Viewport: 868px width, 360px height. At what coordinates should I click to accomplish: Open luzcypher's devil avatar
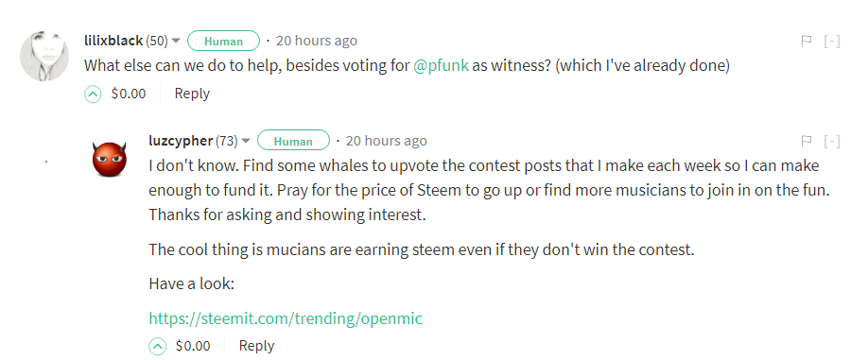pyautogui.click(x=109, y=160)
